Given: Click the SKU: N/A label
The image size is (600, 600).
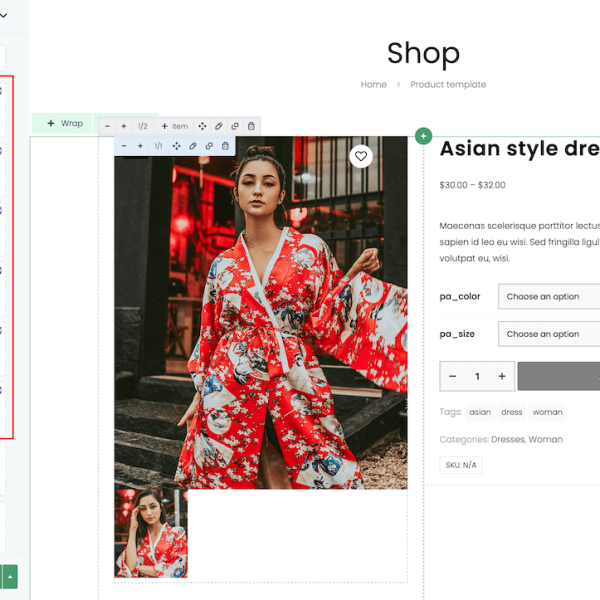Looking at the screenshot, I should [x=461, y=465].
